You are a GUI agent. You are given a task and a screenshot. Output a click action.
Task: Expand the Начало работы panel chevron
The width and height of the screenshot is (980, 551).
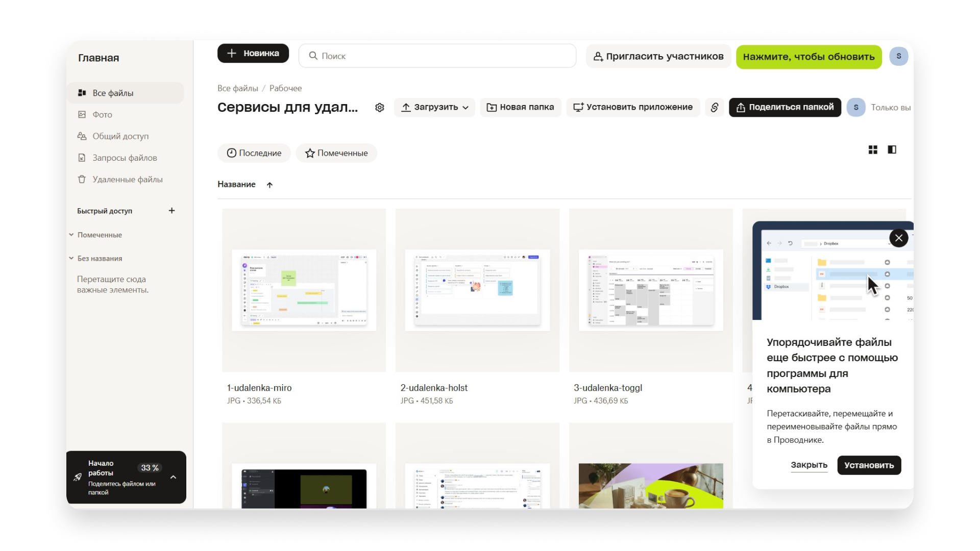point(173,477)
